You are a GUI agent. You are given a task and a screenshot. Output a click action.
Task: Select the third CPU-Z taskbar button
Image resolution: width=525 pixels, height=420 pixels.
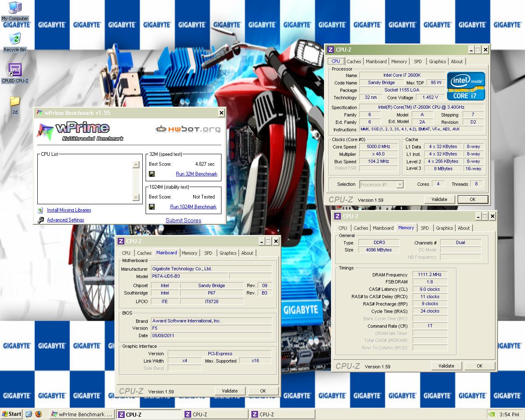282,414
